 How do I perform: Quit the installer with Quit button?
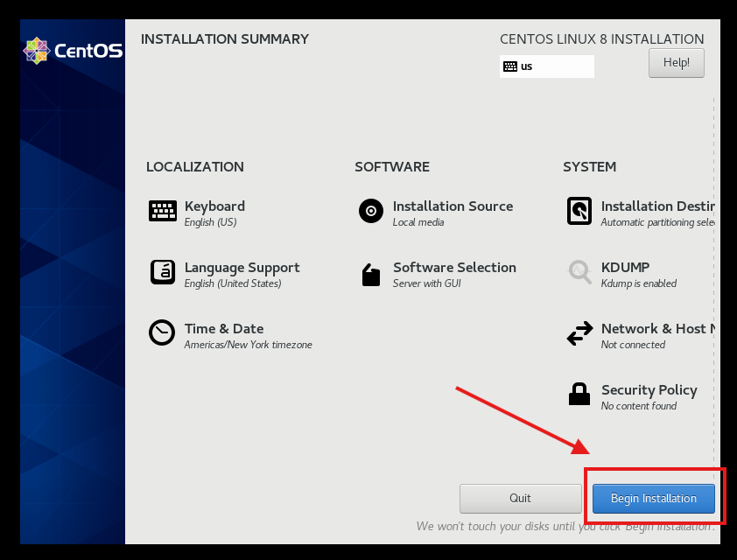tap(520, 499)
